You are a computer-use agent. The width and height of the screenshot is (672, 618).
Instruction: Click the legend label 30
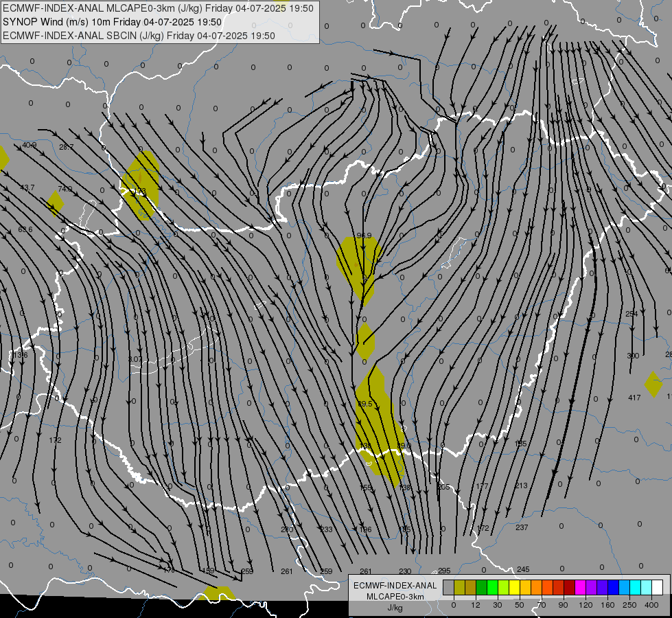pyautogui.click(x=497, y=605)
